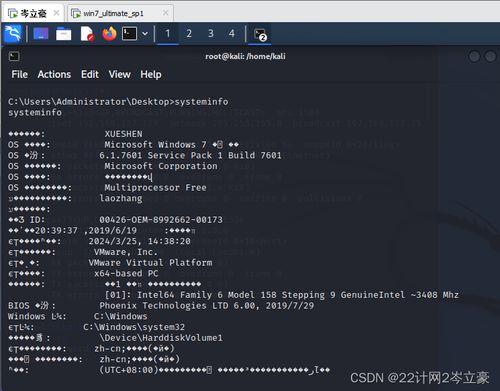Click the (UTC+08:00) time zone line
This screenshot has width=500, height=391.
pyautogui.click(x=215, y=370)
